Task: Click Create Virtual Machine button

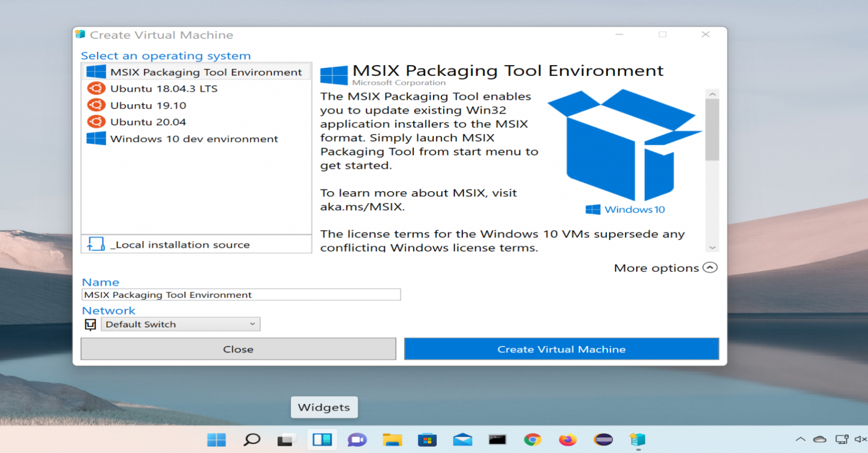Action: (x=561, y=349)
